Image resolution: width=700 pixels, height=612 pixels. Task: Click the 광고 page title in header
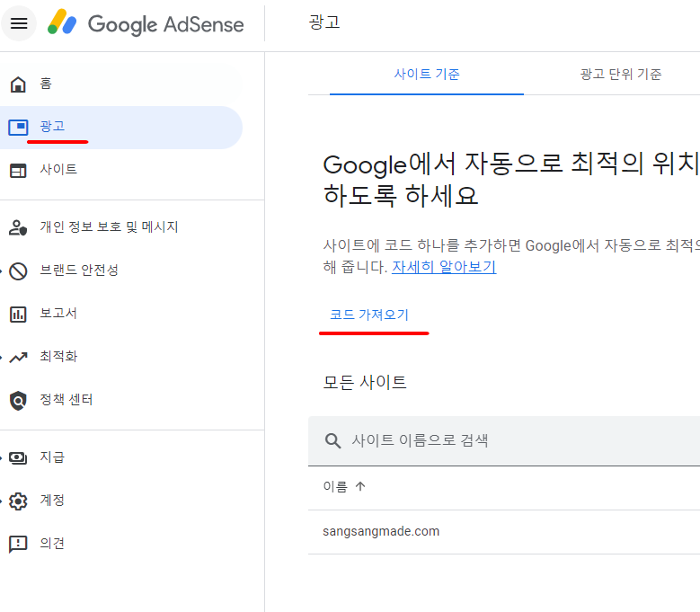click(324, 22)
